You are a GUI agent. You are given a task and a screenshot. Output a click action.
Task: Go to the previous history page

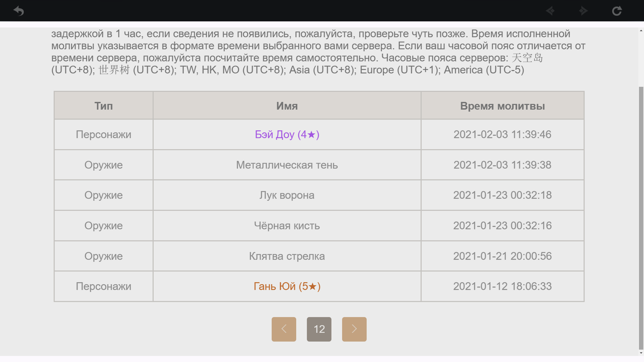pyautogui.click(x=284, y=329)
